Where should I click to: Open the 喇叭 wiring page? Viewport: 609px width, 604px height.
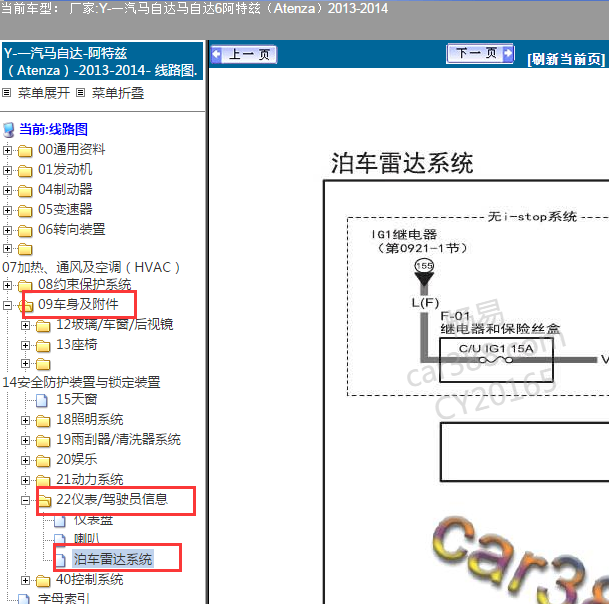[x=87, y=538]
